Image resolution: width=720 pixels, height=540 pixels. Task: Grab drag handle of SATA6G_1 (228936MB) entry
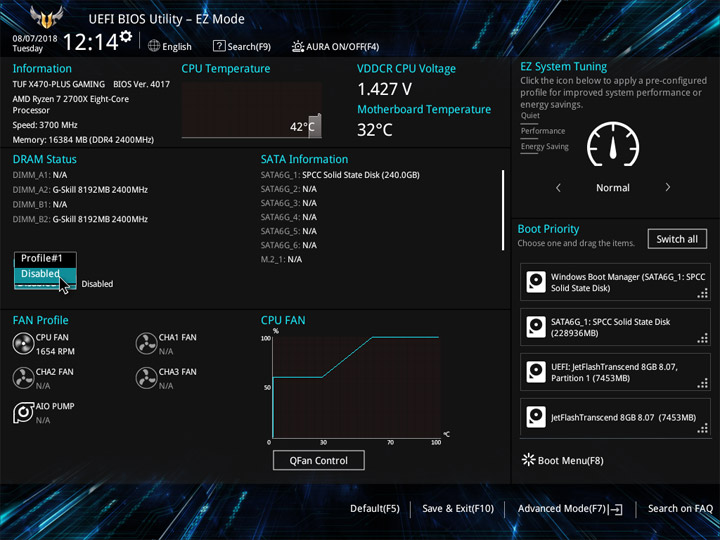tap(703, 338)
